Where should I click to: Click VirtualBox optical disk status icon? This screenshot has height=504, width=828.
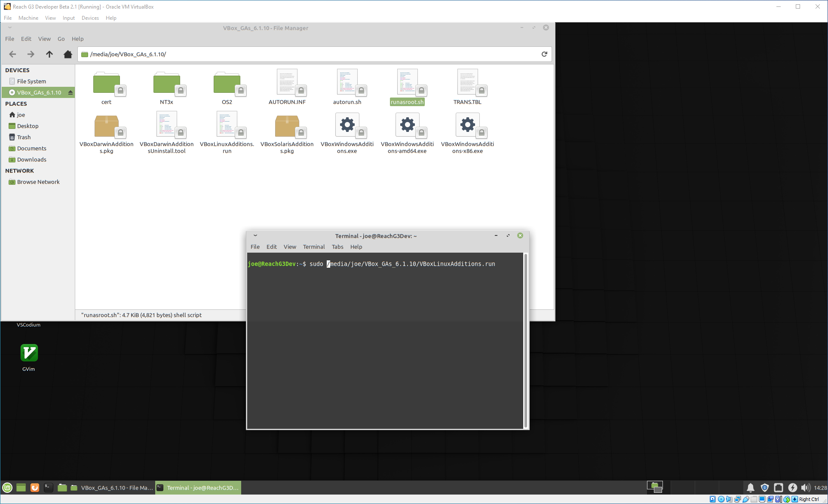coord(721,499)
